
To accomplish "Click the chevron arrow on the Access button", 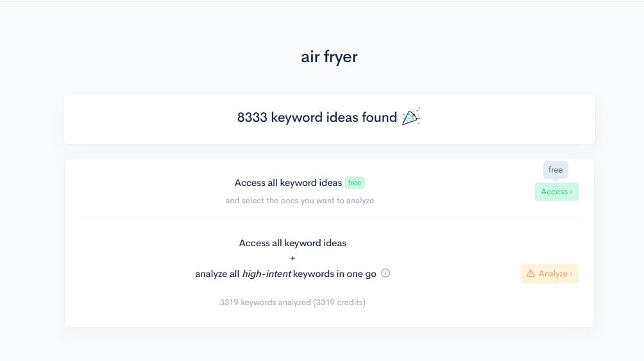I will pos(571,192).
